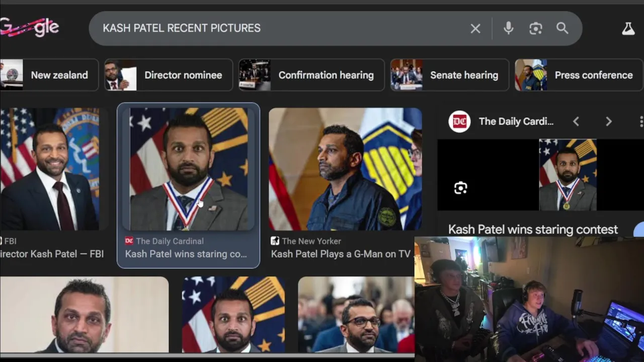Viewport: 644px width, 362px height.
Task: Click The Daily Cardinal favicon under the result
Action: click(129, 241)
